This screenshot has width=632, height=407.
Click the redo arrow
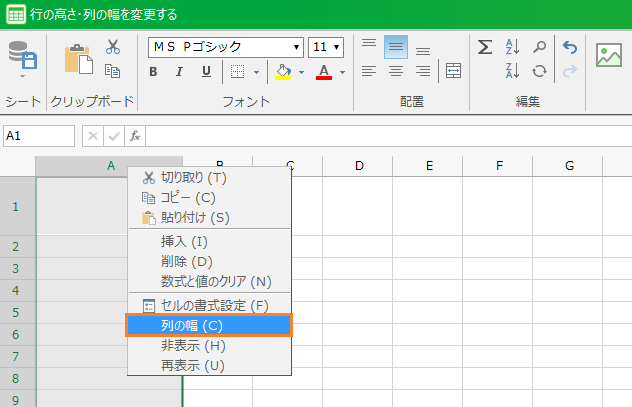(570, 72)
